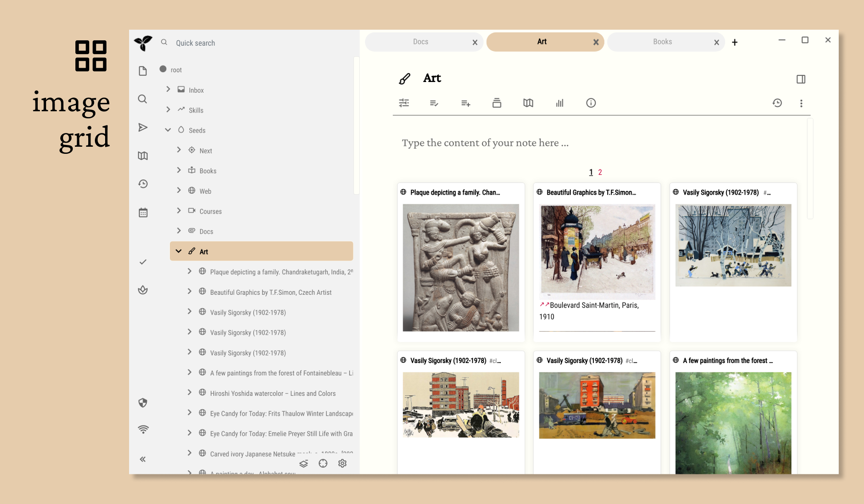Collapse the left pane with the double chevron

click(x=143, y=459)
